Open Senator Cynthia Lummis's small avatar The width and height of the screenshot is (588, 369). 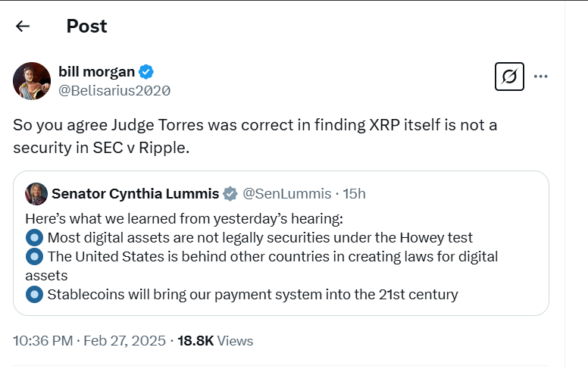click(x=36, y=193)
